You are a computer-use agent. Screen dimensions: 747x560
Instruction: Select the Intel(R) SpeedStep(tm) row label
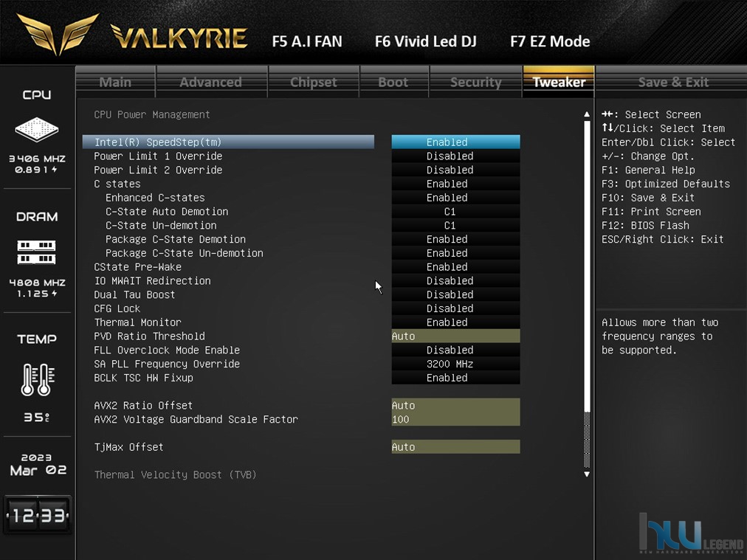158,142
